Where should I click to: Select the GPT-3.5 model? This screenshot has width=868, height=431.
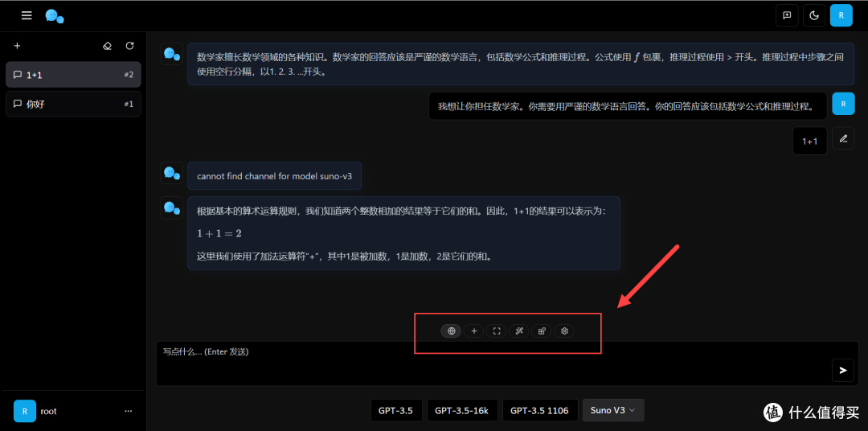(x=396, y=411)
